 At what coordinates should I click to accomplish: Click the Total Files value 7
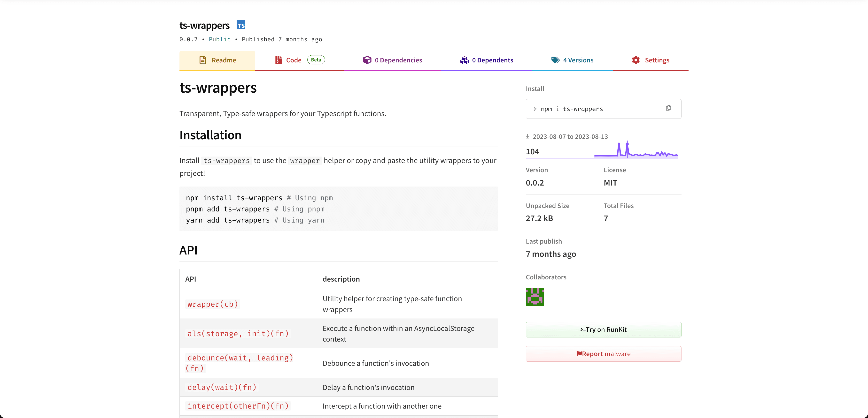point(606,218)
